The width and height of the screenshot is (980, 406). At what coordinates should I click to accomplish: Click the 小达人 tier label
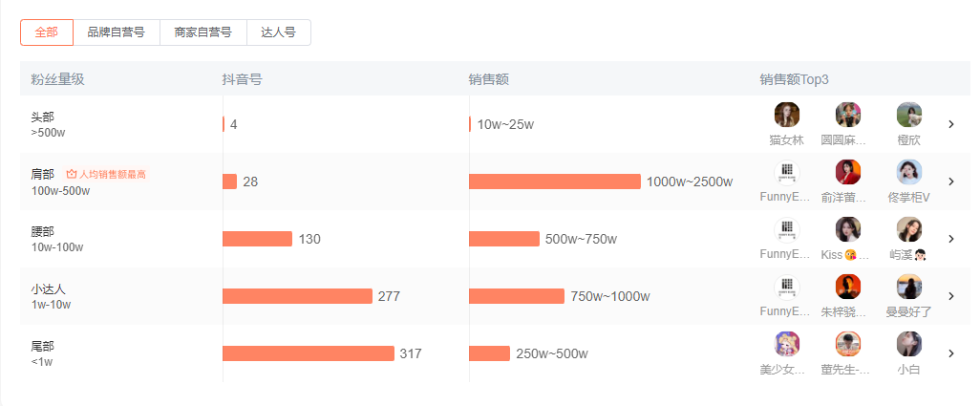(48, 288)
